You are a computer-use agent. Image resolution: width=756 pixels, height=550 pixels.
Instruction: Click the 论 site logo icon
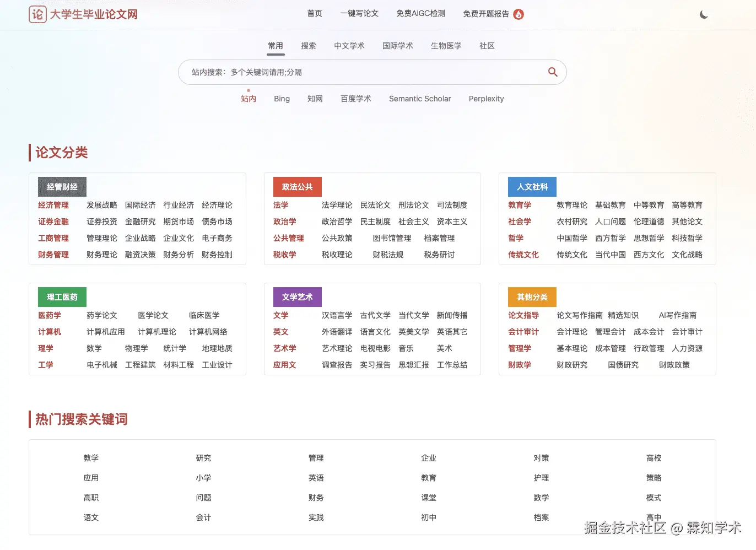pyautogui.click(x=36, y=14)
